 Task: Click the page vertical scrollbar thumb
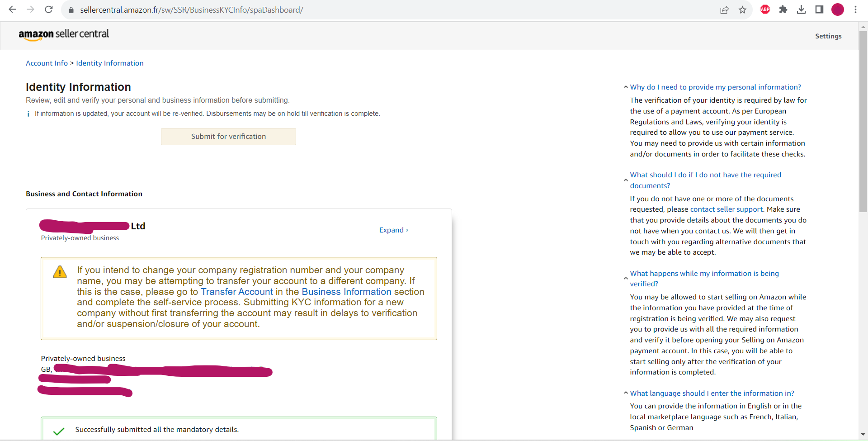(x=863, y=121)
